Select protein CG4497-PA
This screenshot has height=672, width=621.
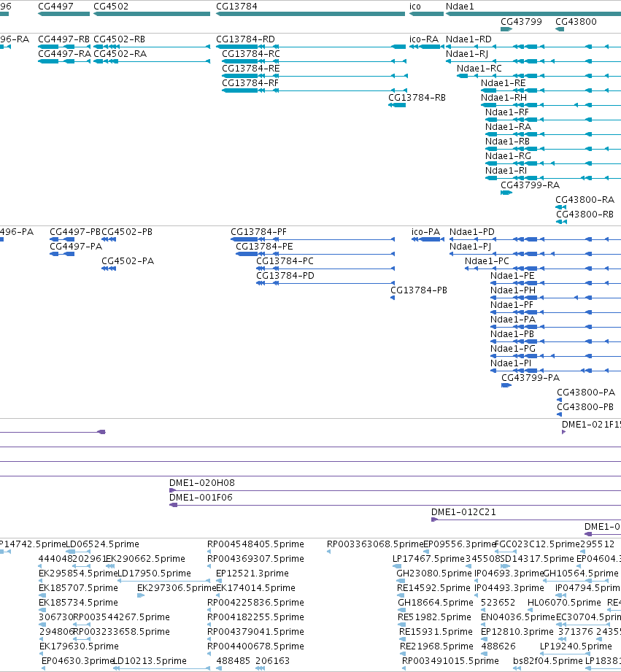(62, 254)
